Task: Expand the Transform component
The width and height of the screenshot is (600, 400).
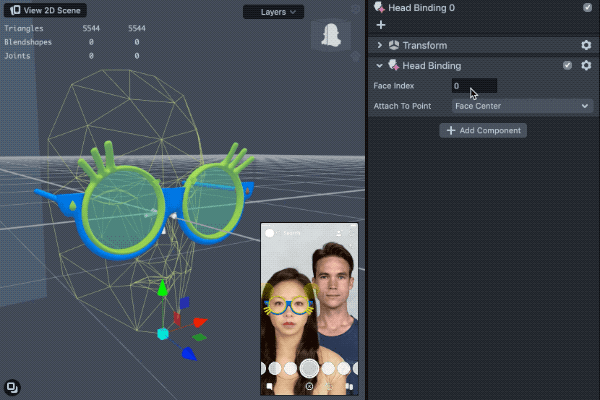Action: pos(380,46)
